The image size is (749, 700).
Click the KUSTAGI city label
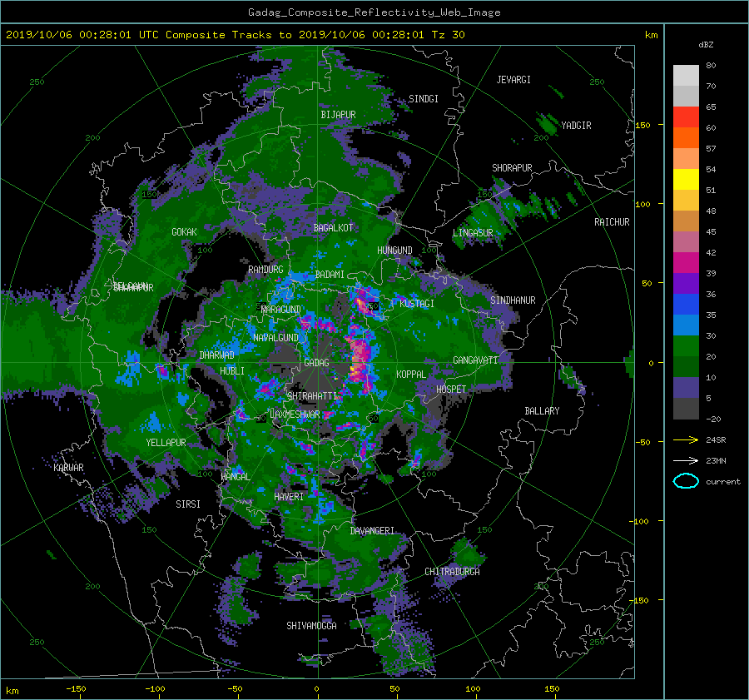click(x=417, y=304)
